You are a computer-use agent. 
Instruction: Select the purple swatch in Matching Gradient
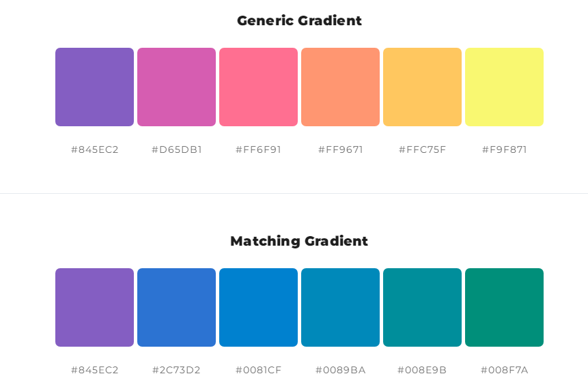click(x=94, y=307)
